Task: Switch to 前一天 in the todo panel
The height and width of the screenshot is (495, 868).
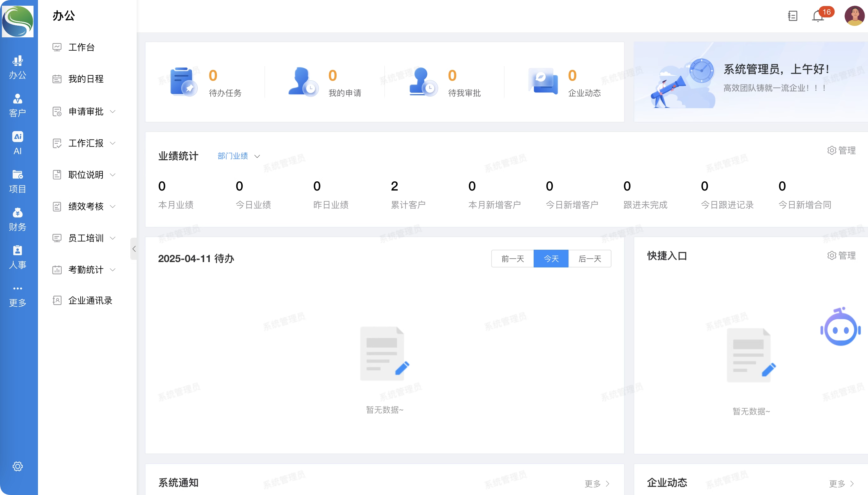Action: point(512,259)
